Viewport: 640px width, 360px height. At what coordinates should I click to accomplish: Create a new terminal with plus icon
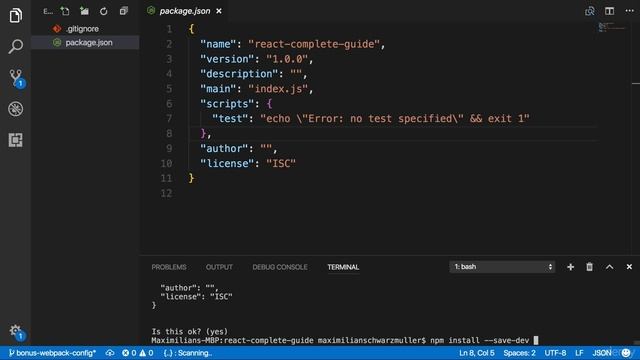point(570,267)
